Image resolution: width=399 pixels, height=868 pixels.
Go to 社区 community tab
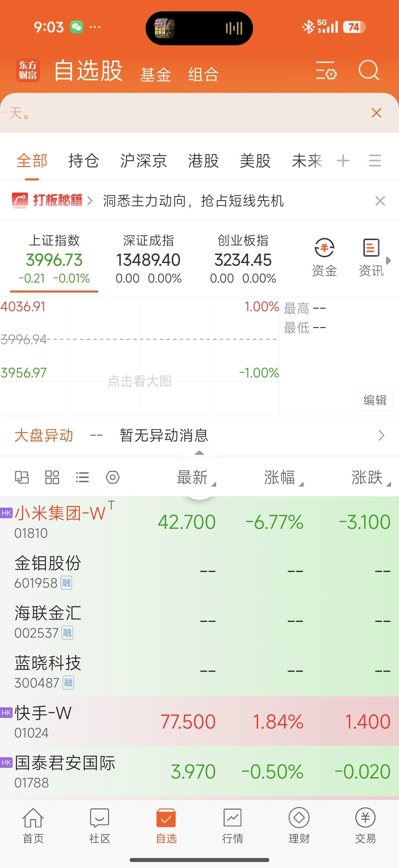click(100, 826)
